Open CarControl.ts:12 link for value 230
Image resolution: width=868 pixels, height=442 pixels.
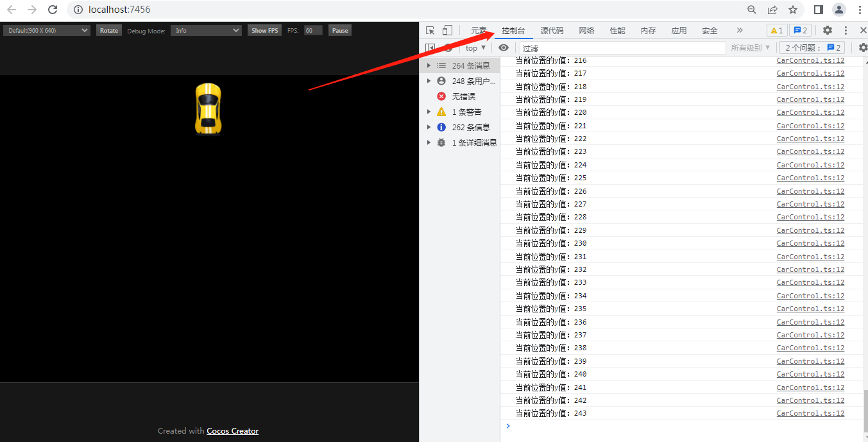point(810,243)
